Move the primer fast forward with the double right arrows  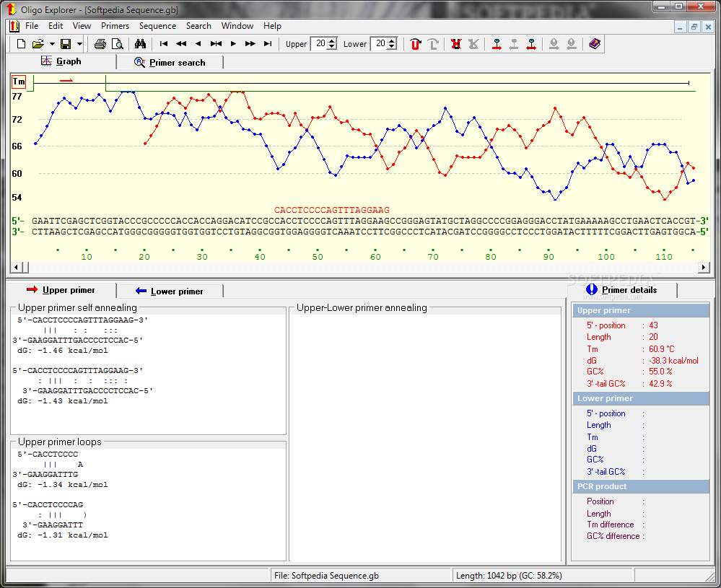(250, 44)
